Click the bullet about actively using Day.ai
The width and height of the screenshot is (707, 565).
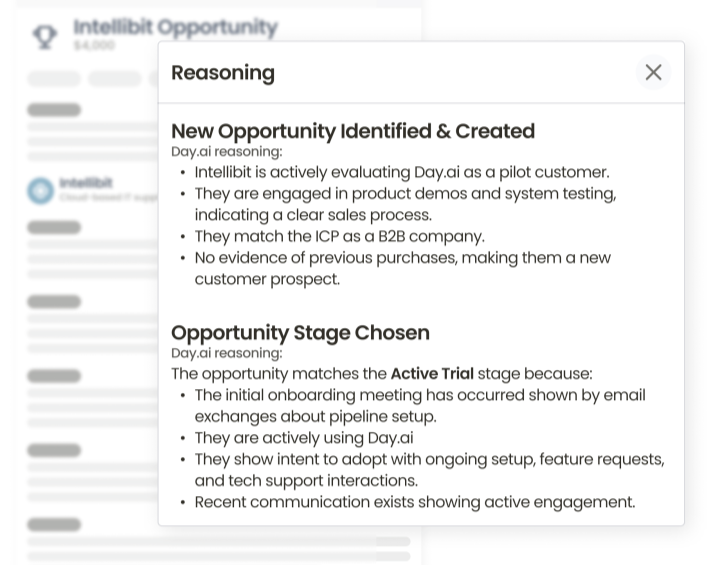tap(304, 438)
